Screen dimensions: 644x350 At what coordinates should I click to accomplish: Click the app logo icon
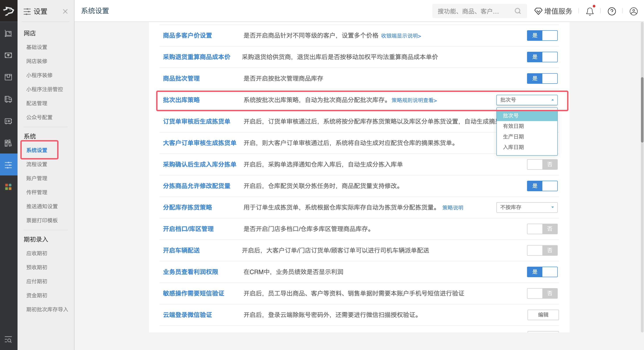point(9,11)
